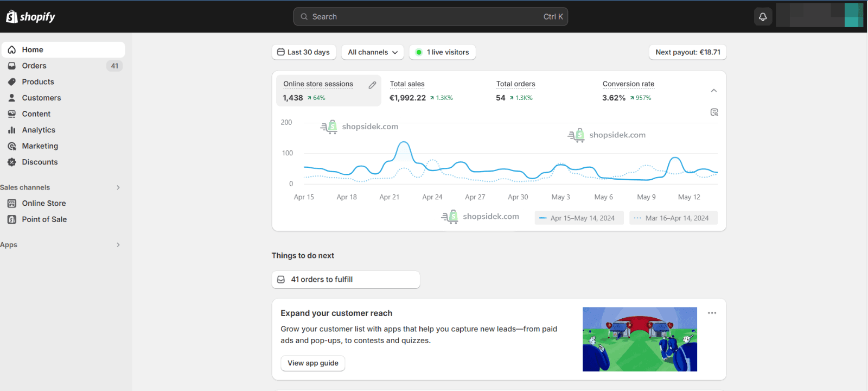Expand the Apps section in sidebar
The height and width of the screenshot is (391, 868).
click(118, 245)
